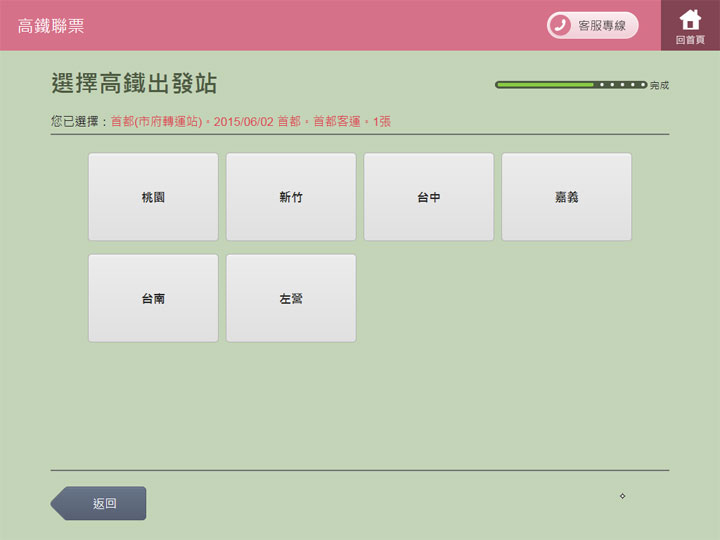720x540 pixels.
Task: Click the green filled part of the progress bar
Action: pyautogui.click(x=545, y=85)
